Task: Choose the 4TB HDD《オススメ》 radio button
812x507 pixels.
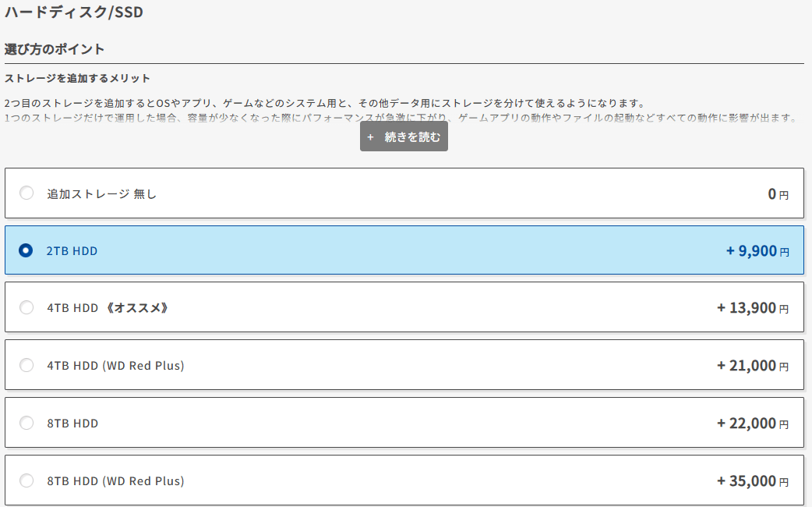Action: coord(26,307)
